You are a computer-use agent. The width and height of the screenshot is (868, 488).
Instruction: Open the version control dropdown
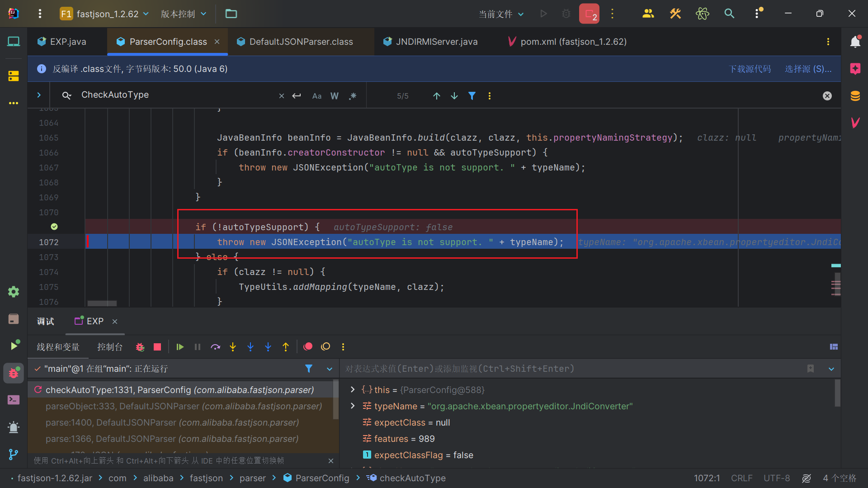point(184,14)
